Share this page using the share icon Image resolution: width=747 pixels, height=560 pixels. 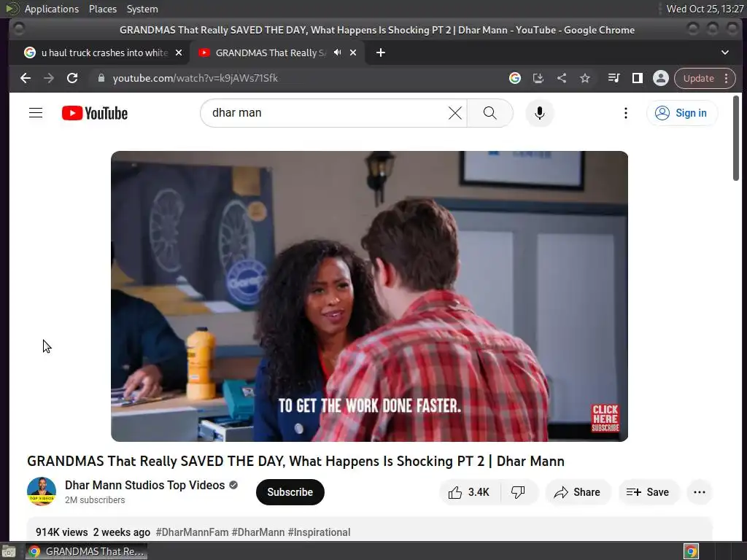[x=562, y=78]
